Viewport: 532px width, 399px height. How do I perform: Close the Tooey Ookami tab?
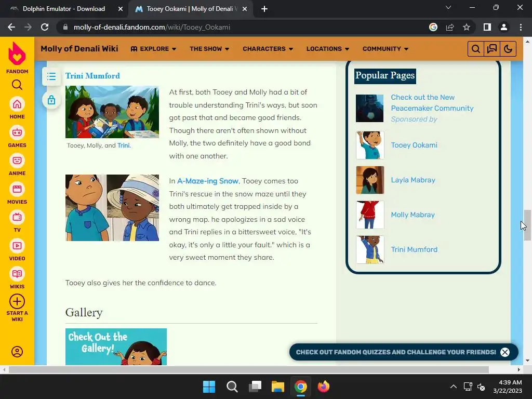[245, 9]
